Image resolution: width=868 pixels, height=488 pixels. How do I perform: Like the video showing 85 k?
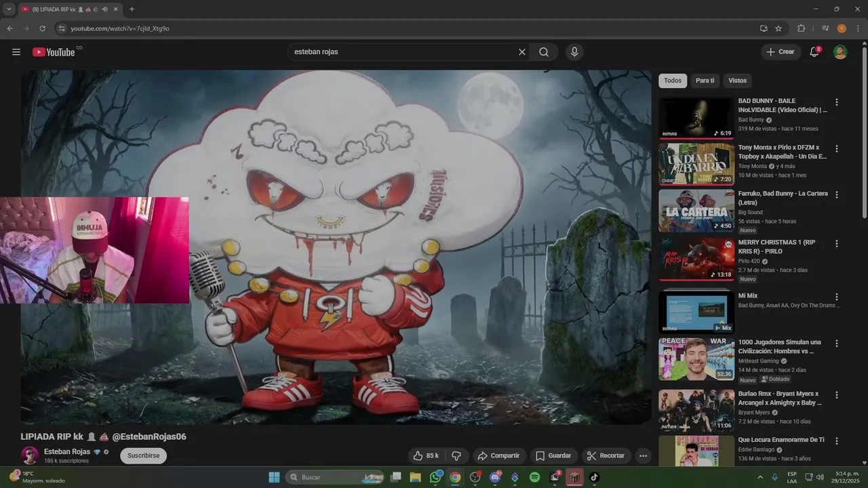pos(426,455)
